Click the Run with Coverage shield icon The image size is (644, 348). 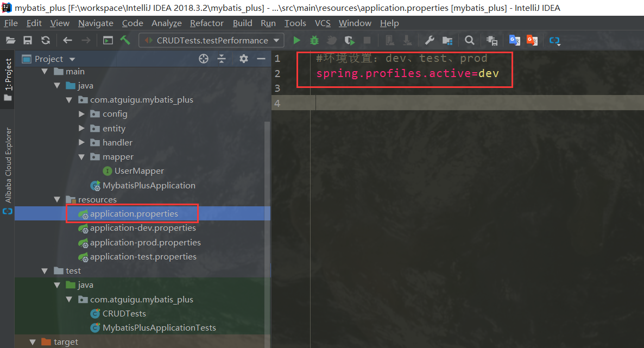349,40
